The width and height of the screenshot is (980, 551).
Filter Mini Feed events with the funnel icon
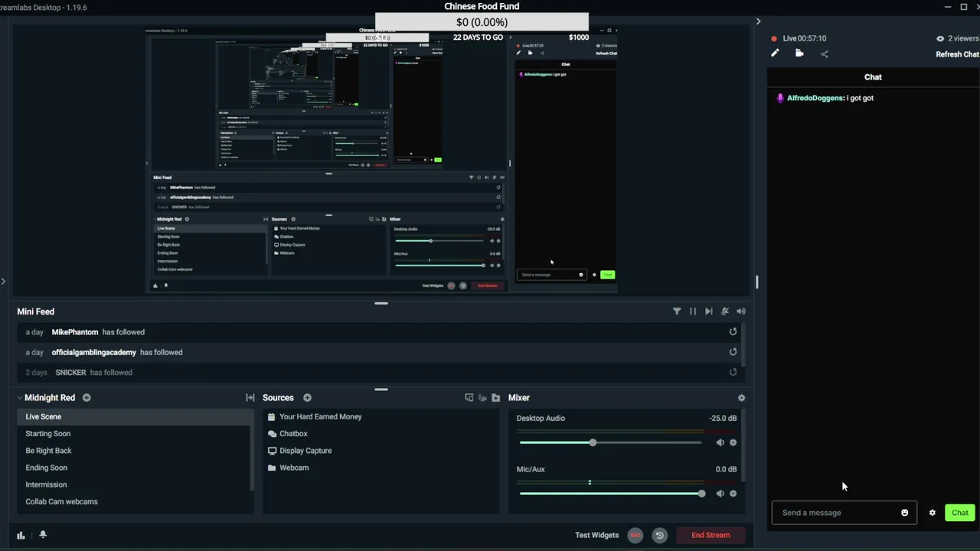(677, 311)
